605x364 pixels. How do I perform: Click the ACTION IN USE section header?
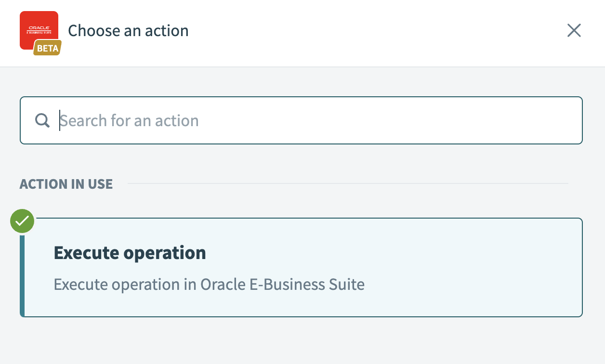pyautogui.click(x=66, y=184)
